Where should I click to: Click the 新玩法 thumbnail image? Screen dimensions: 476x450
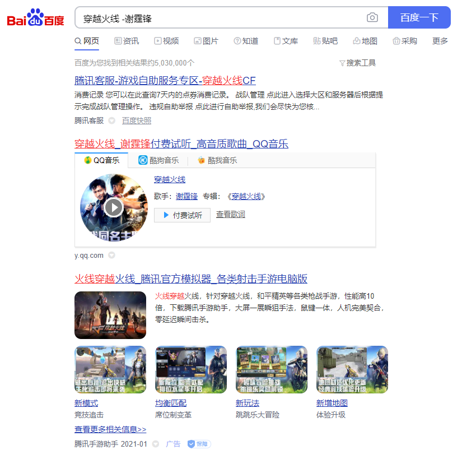pos(272,369)
